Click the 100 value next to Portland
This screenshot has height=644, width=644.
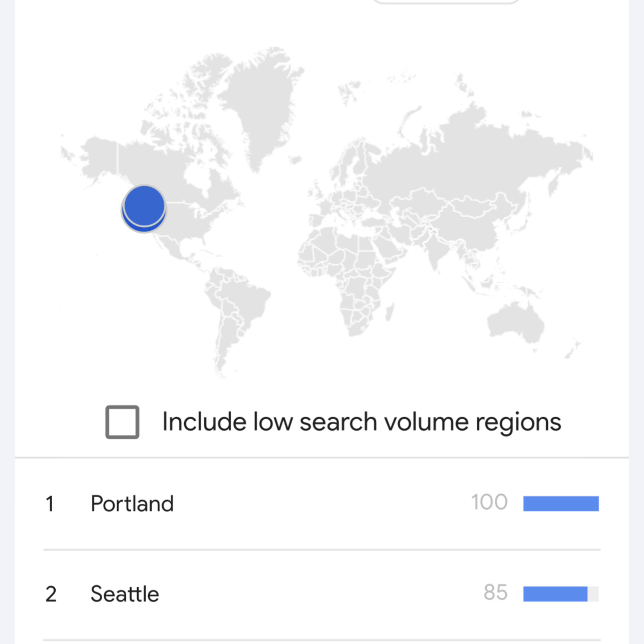coord(489,502)
